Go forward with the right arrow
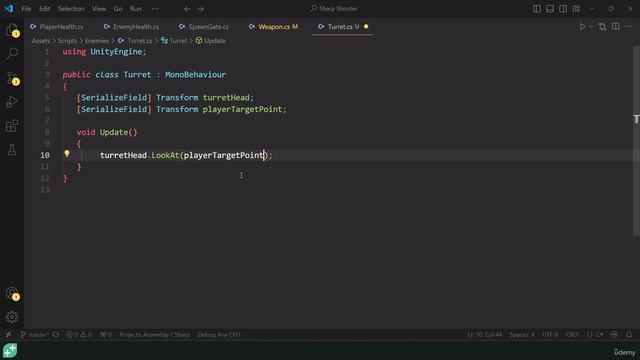 pyautogui.click(x=200, y=9)
